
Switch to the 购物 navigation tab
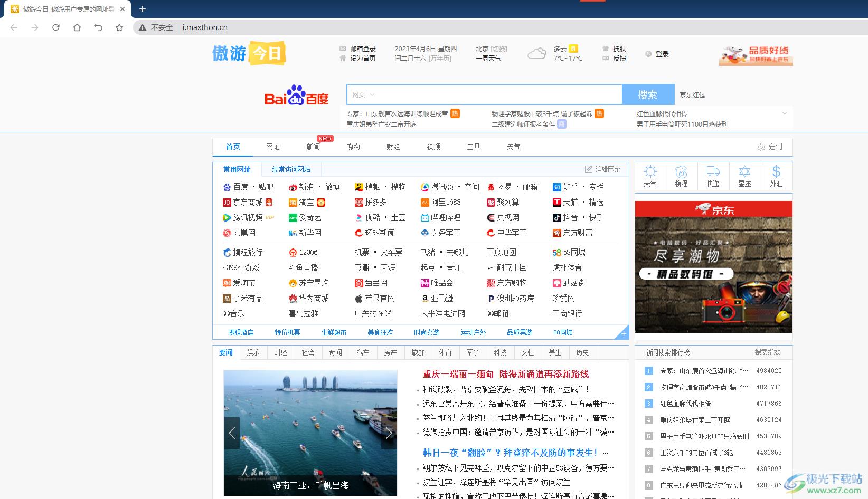(x=353, y=147)
